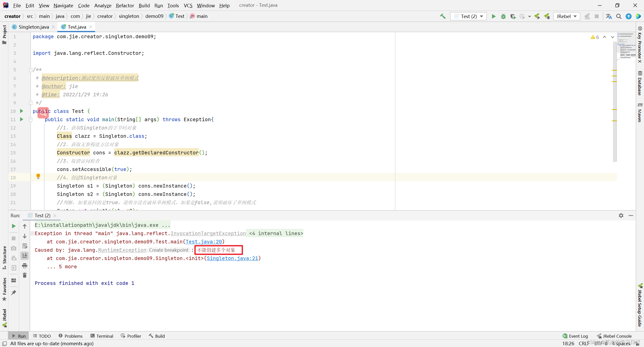Image resolution: width=644 pixels, height=347 pixels.
Task: Toggle pin tab in Run panel
Action: click(x=14, y=292)
